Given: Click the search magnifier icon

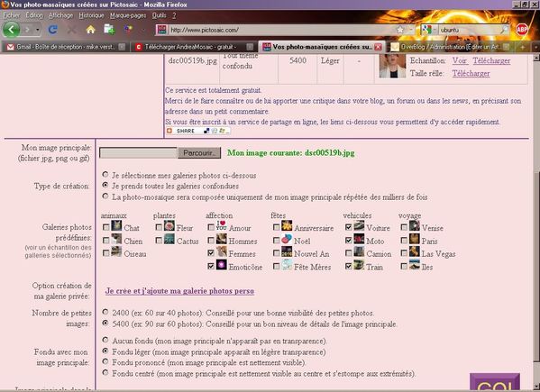Looking at the screenshot, I should tap(504, 30).
